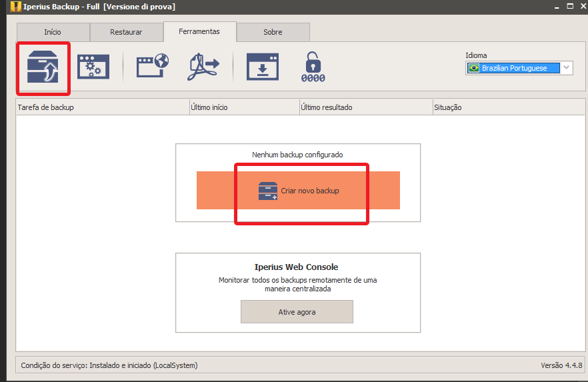
Task: Click the download update window icon
Action: (x=263, y=67)
